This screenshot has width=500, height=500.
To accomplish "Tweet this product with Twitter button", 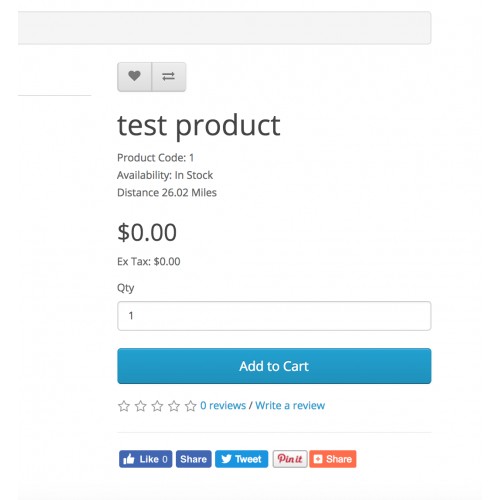I will click(242, 459).
